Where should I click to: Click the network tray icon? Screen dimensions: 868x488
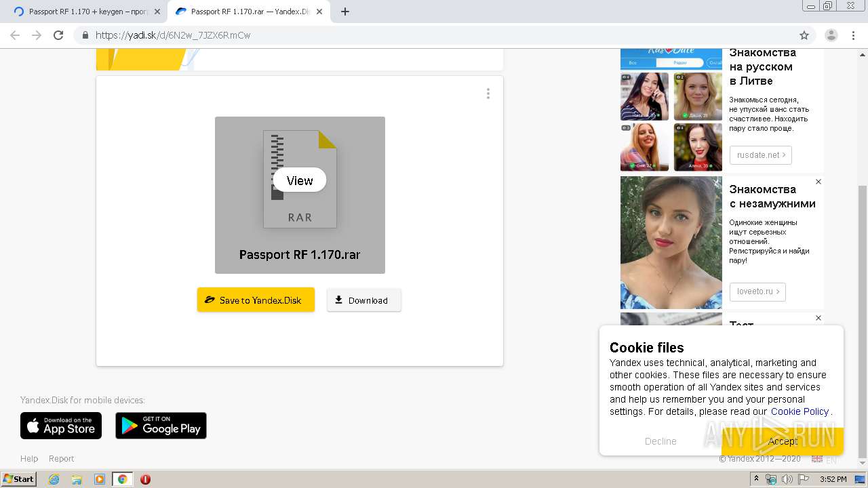click(x=771, y=479)
